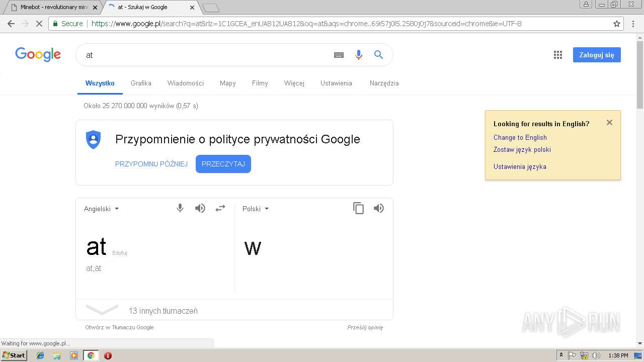Go back to previous page
Screen dimensions: 644x362
point(11,24)
